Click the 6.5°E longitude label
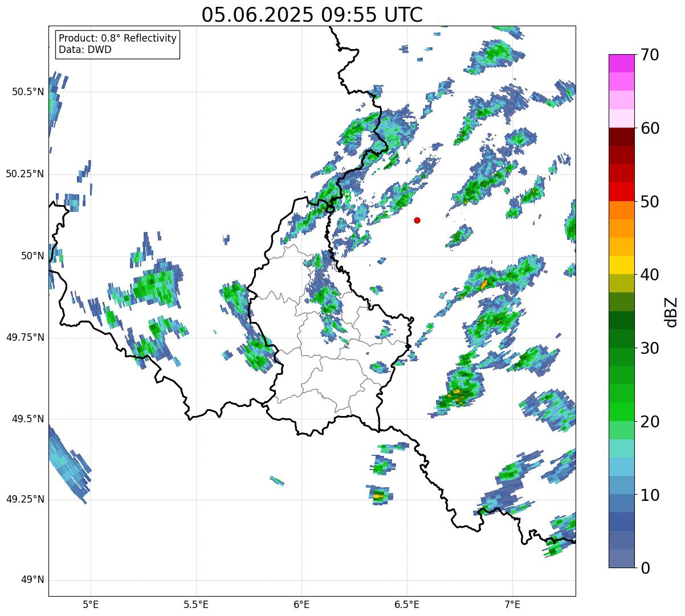Image resolution: width=685 pixels, height=616 pixels. [407, 604]
